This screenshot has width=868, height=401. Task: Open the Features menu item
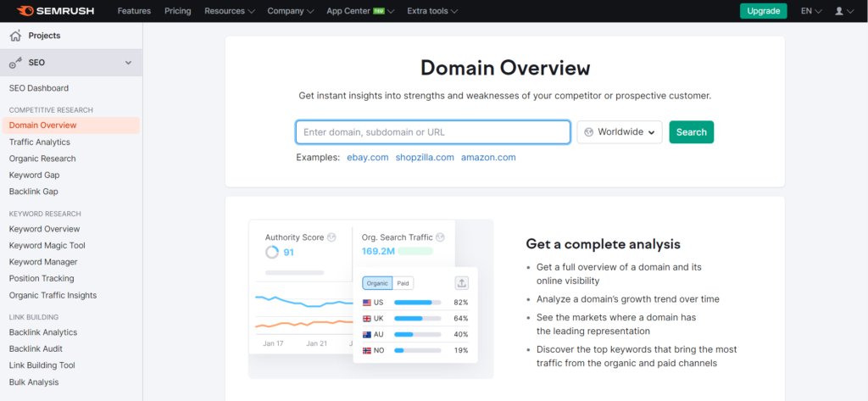point(134,11)
